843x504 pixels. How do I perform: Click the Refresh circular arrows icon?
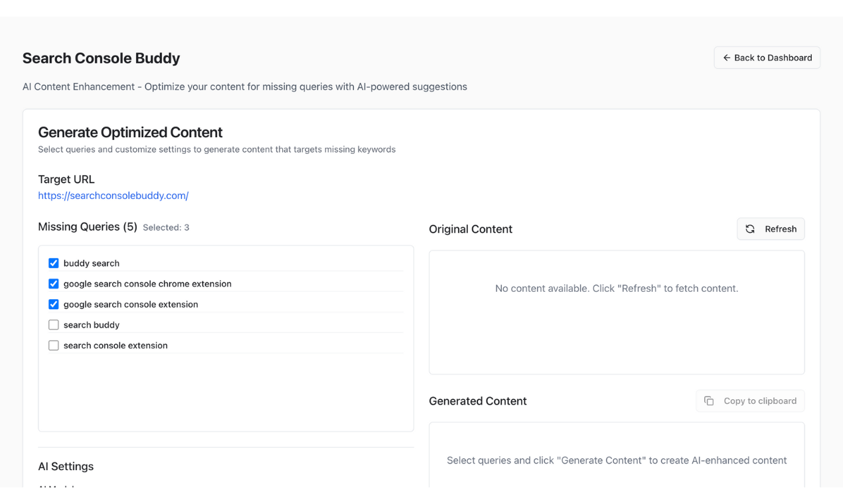coord(750,229)
